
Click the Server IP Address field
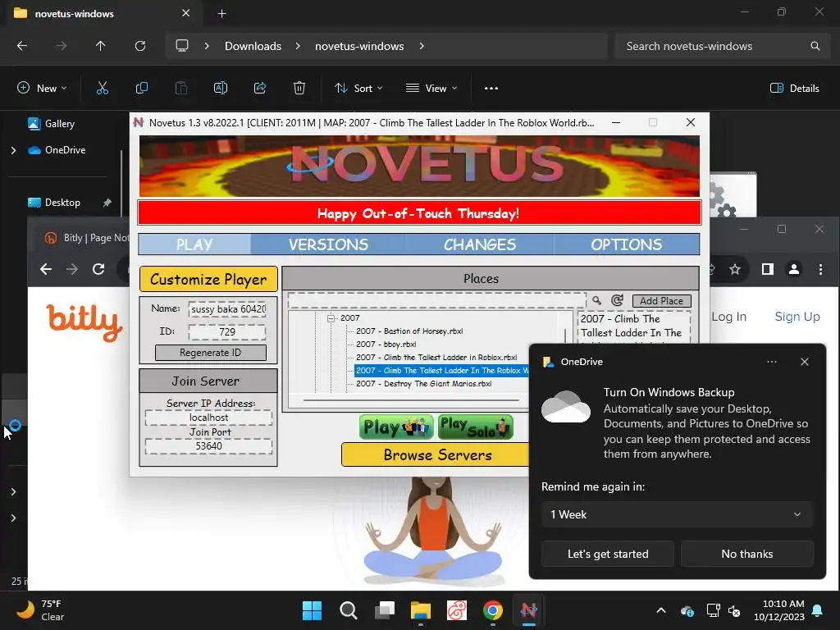pos(208,418)
